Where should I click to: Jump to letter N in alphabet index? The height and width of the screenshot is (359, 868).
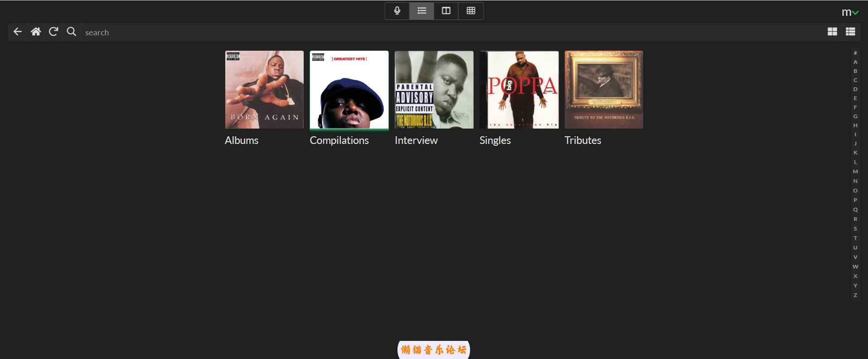click(x=855, y=181)
